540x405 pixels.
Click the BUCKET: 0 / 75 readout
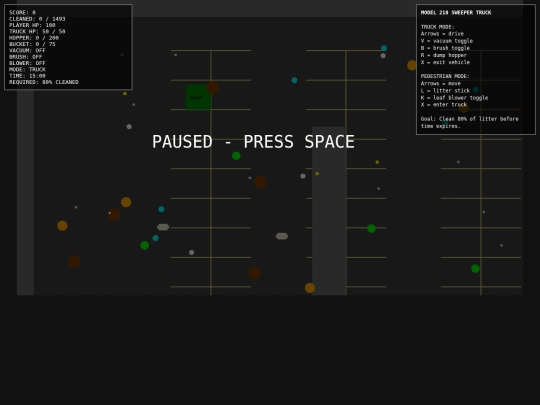[32, 44]
